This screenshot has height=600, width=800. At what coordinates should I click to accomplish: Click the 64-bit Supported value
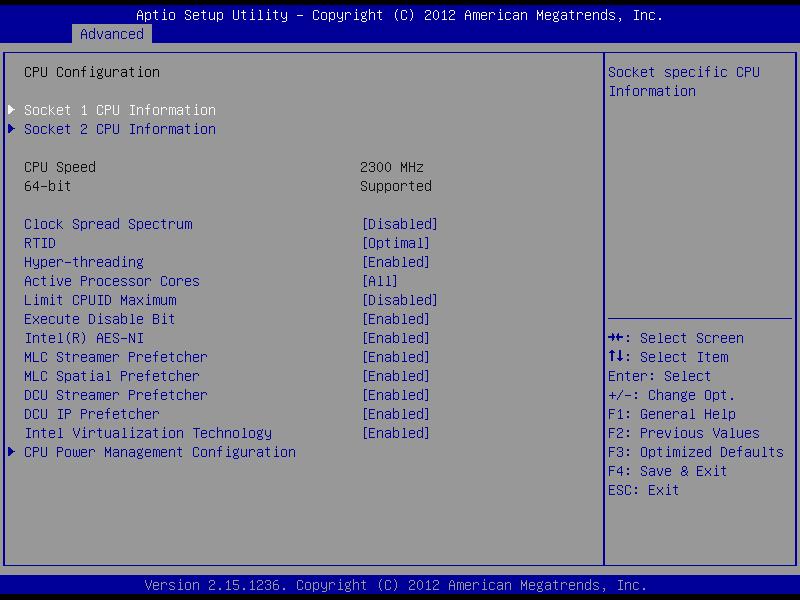coord(396,186)
